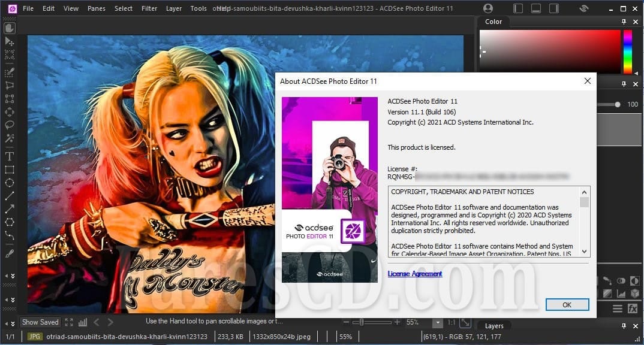This screenshot has width=644, height=345.
Task: Pick the Rectangle shape tool
Action: click(10, 170)
